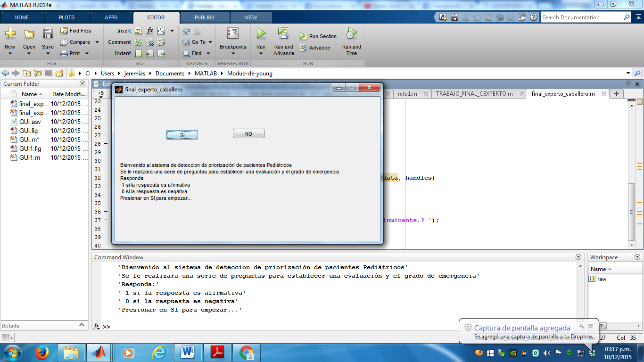644x362 pixels.
Task: Select the raw variable in Workspace
Action: [x=602, y=279]
